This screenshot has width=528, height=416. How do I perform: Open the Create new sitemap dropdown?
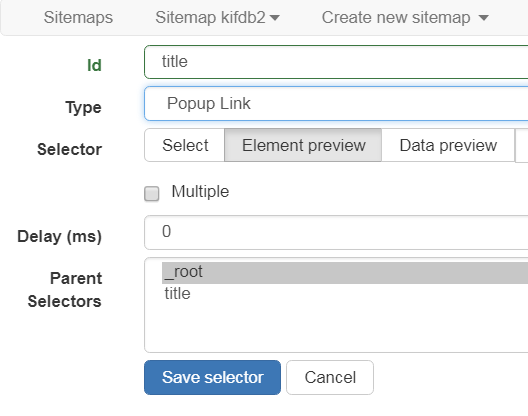(405, 18)
